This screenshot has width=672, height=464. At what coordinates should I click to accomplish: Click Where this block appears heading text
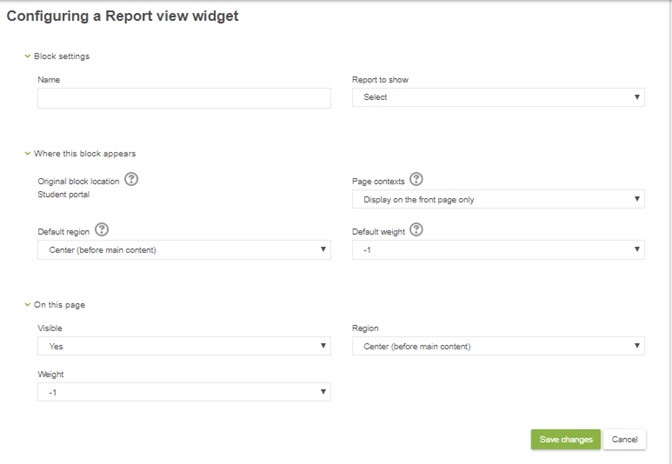coord(85,153)
